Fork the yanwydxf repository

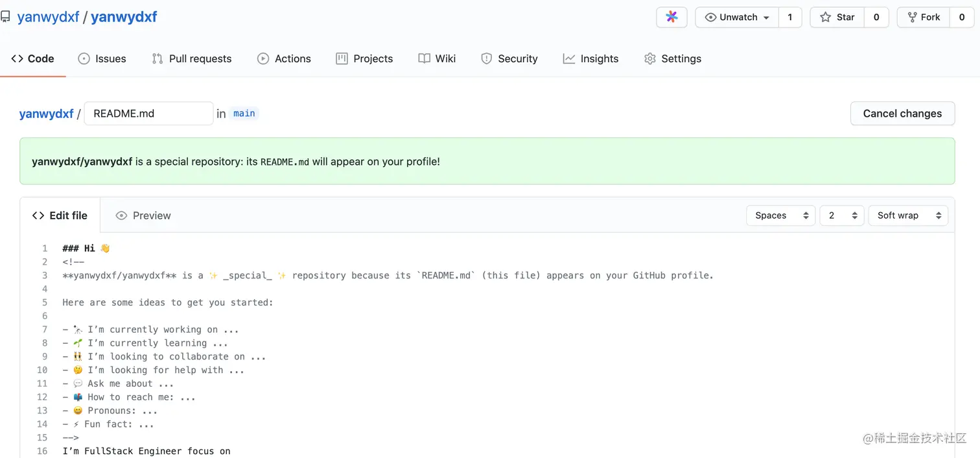click(x=924, y=18)
